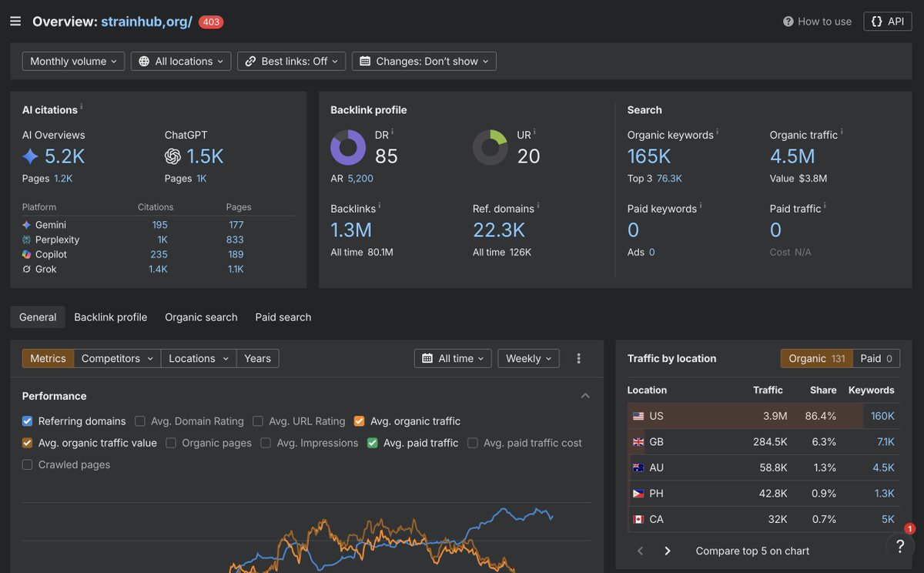The height and width of the screenshot is (573, 924).
Task: Open the API button
Action: (888, 22)
